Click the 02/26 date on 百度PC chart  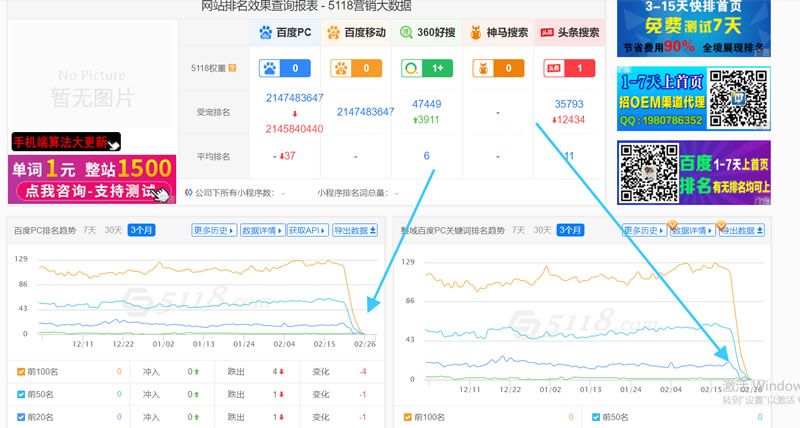[x=365, y=344]
